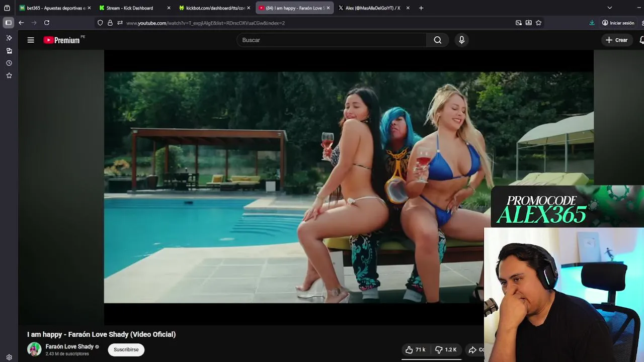Image resolution: width=644 pixels, height=362 pixels.
Task: Open bookmarks star in sidebar
Action: [9, 75]
